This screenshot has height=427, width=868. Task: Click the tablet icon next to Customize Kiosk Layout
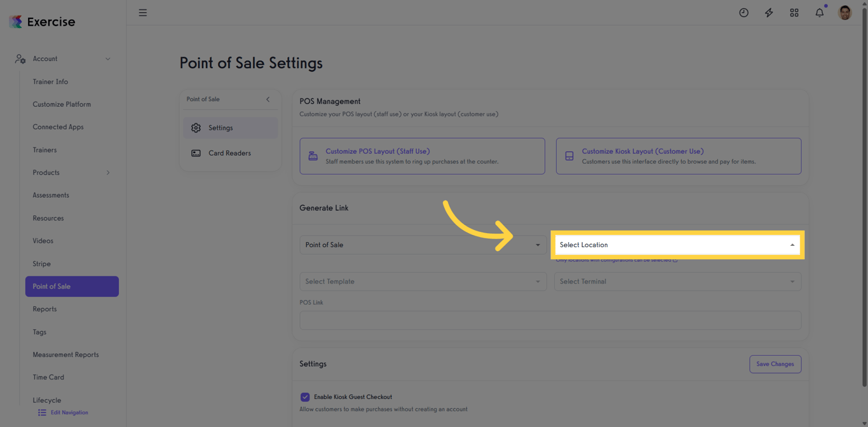(x=569, y=154)
